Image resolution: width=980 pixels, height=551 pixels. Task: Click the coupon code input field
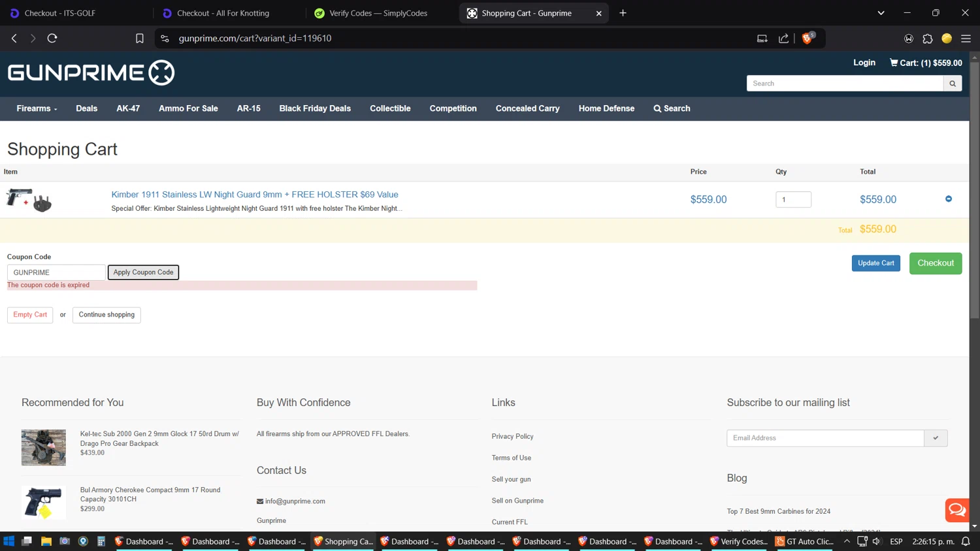click(56, 272)
